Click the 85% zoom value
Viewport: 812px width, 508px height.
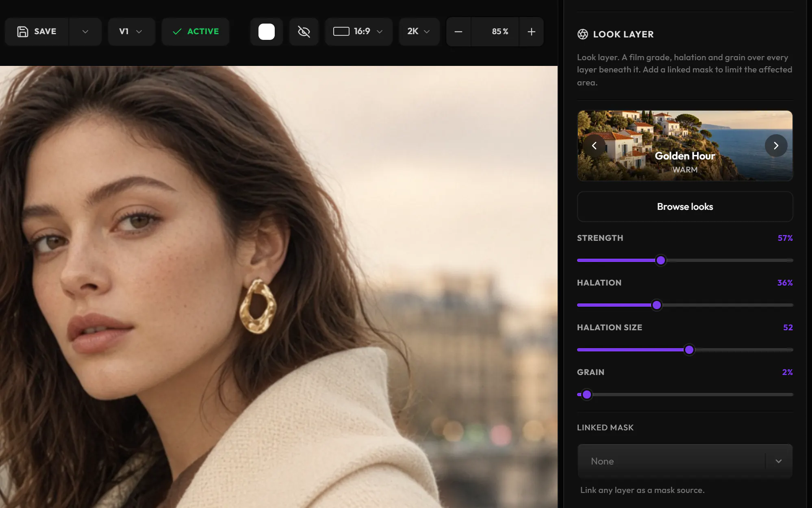click(500, 31)
